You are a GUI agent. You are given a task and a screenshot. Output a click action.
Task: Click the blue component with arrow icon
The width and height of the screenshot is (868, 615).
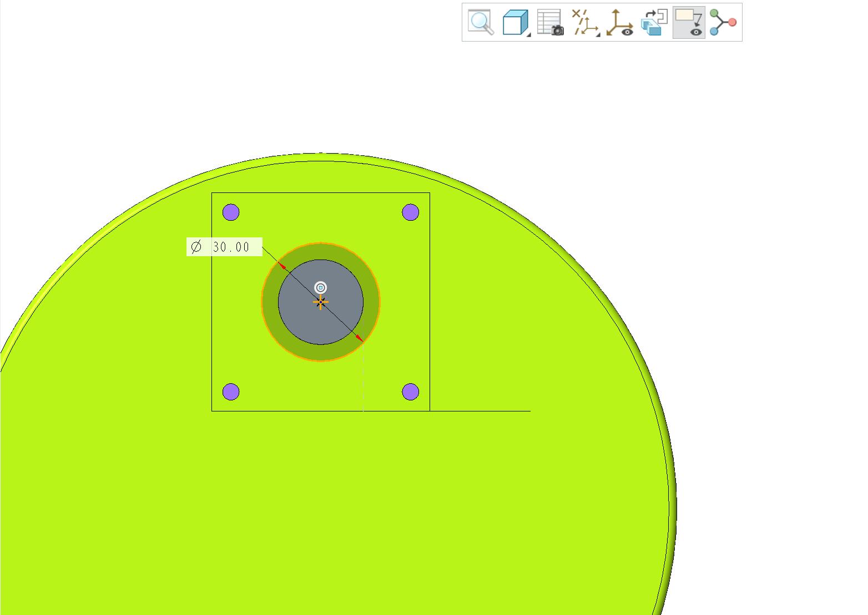coord(654,22)
